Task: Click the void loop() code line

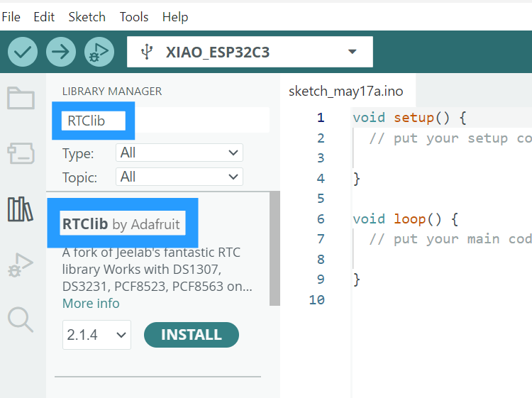Action: point(406,219)
